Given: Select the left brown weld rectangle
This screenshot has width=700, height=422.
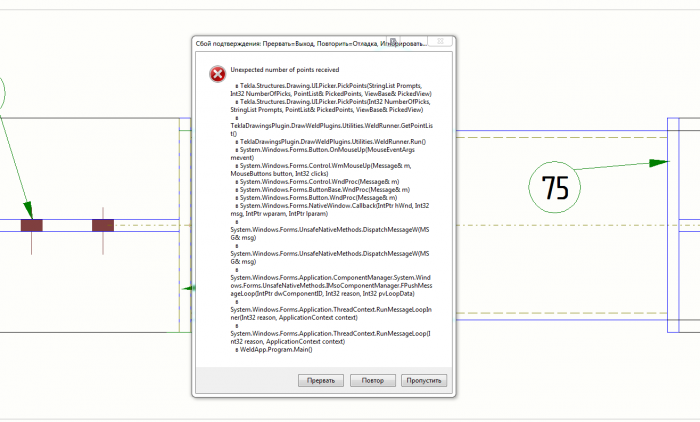Looking at the screenshot, I should [x=32, y=225].
